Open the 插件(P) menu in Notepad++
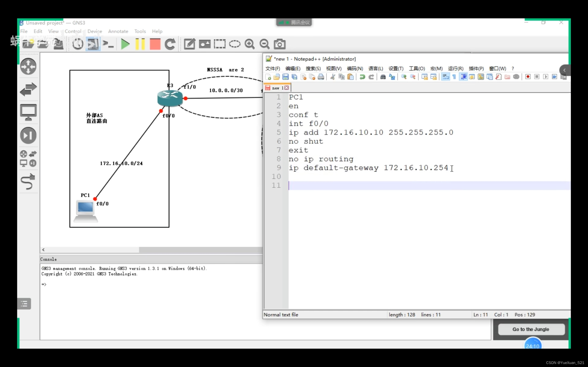 476,68
